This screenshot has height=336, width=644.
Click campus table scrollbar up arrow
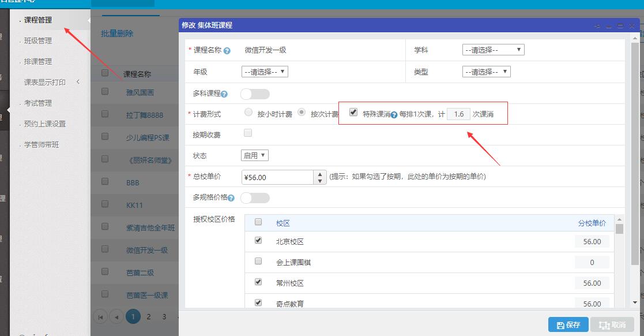tap(619, 219)
